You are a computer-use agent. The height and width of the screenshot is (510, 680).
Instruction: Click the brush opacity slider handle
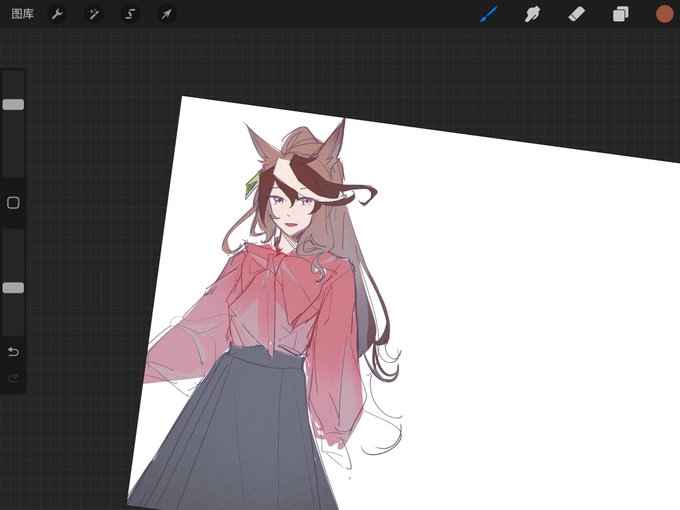[x=13, y=288]
